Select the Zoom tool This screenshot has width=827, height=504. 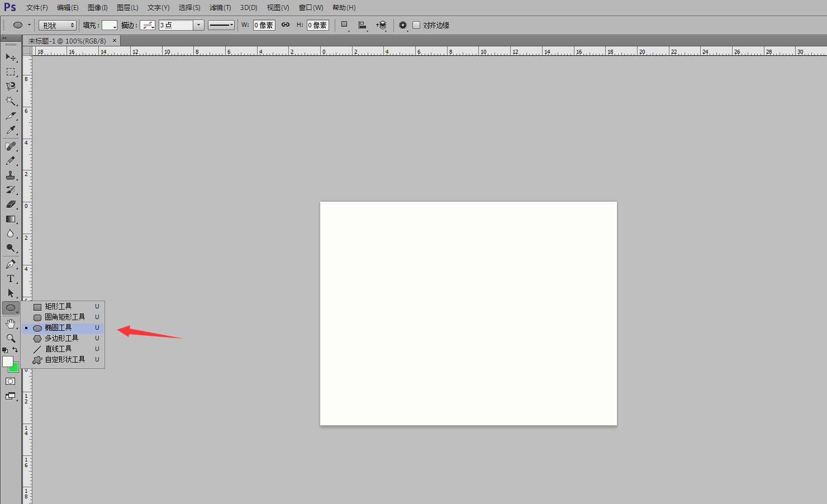point(11,338)
